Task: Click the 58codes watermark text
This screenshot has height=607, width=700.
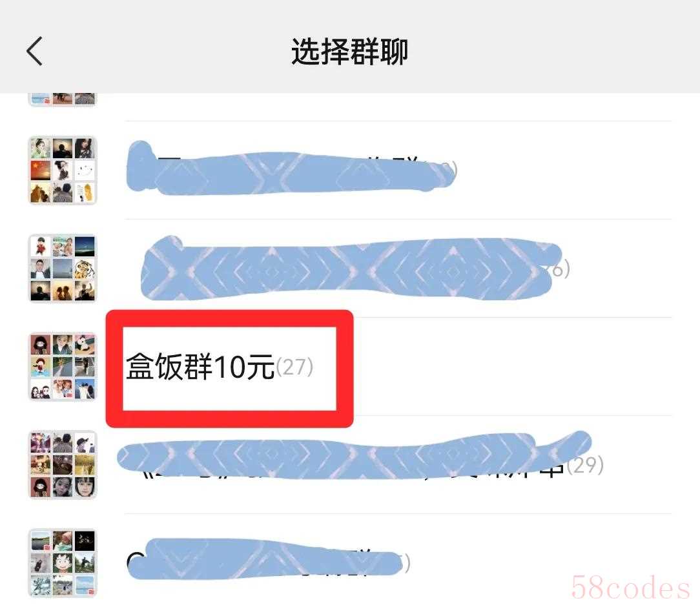Action: [630, 588]
